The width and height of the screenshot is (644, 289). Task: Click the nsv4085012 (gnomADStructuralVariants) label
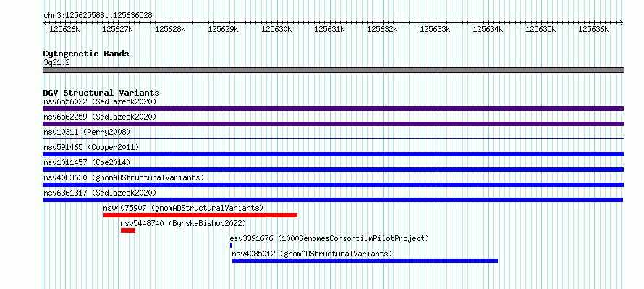pyautogui.click(x=312, y=254)
